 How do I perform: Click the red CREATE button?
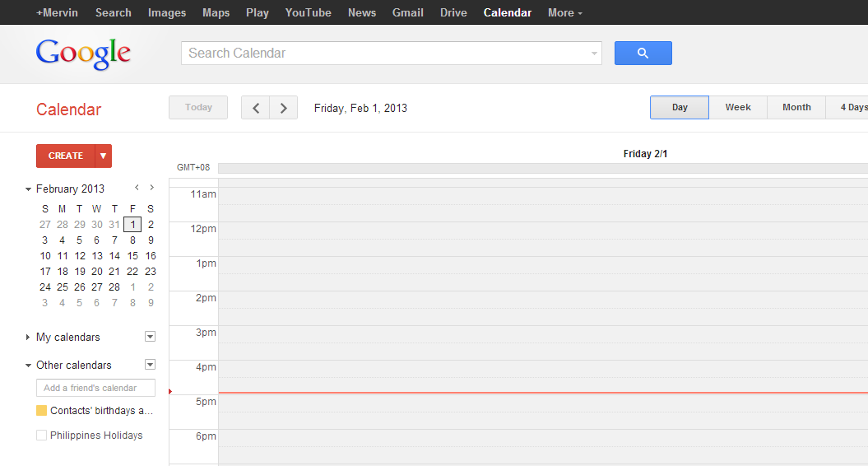pos(65,156)
